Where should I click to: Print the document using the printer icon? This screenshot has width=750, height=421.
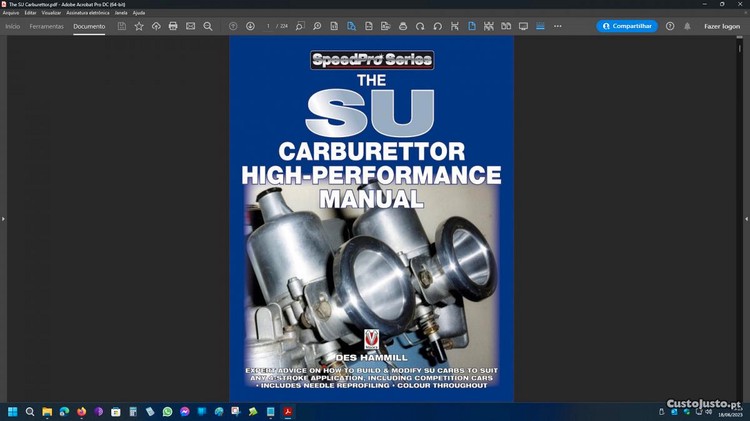(173, 26)
